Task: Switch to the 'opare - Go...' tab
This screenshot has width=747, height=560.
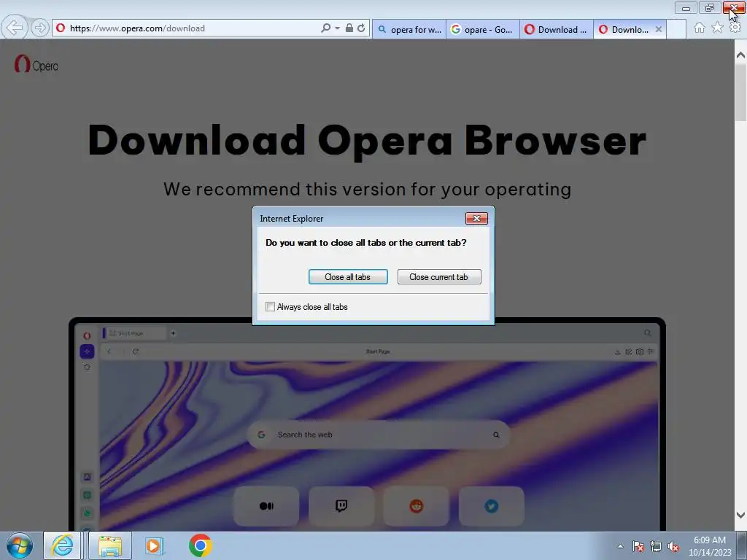Action: point(483,29)
